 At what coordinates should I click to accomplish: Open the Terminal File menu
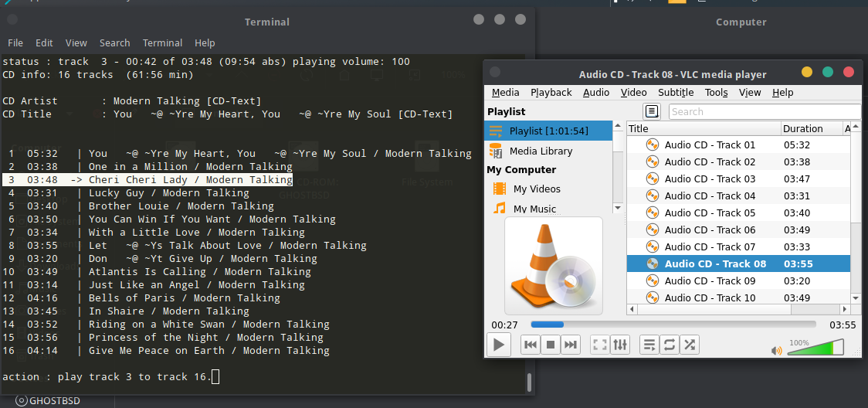[x=15, y=42]
